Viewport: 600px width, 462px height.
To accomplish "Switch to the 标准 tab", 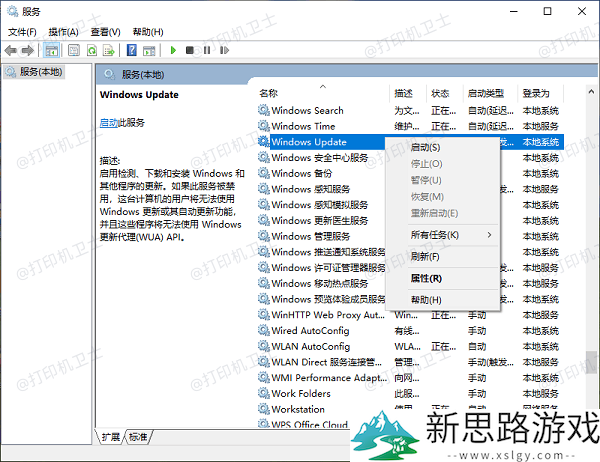I will 138,437.
